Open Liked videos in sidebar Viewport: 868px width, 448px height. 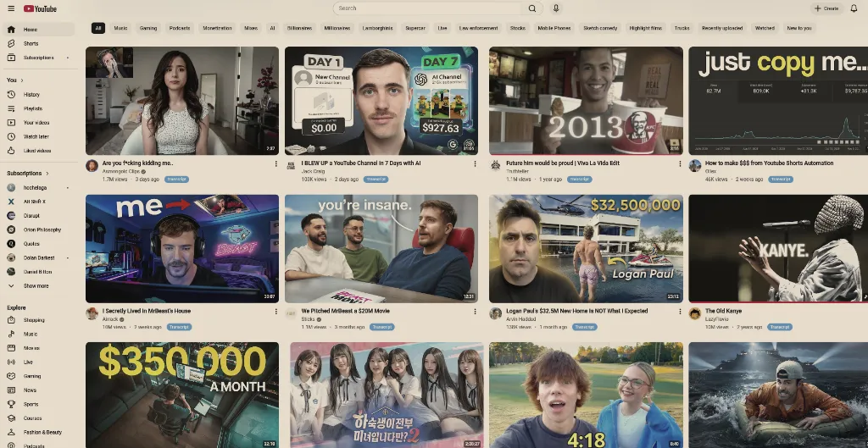click(38, 151)
